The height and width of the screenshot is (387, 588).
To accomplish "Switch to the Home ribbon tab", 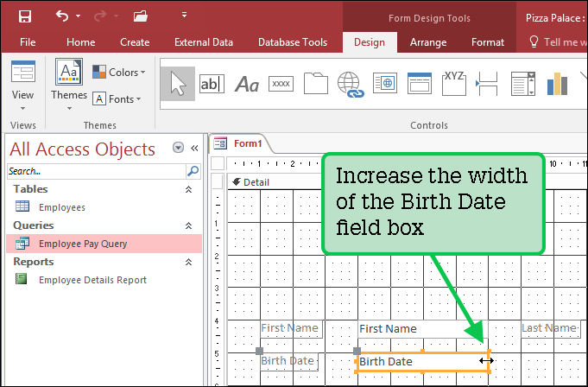I will pyautogui.click(x=80, y=42).
